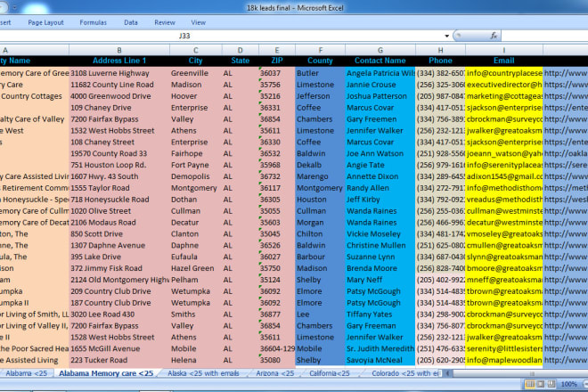Click the Phone header cell

(440, 61)
